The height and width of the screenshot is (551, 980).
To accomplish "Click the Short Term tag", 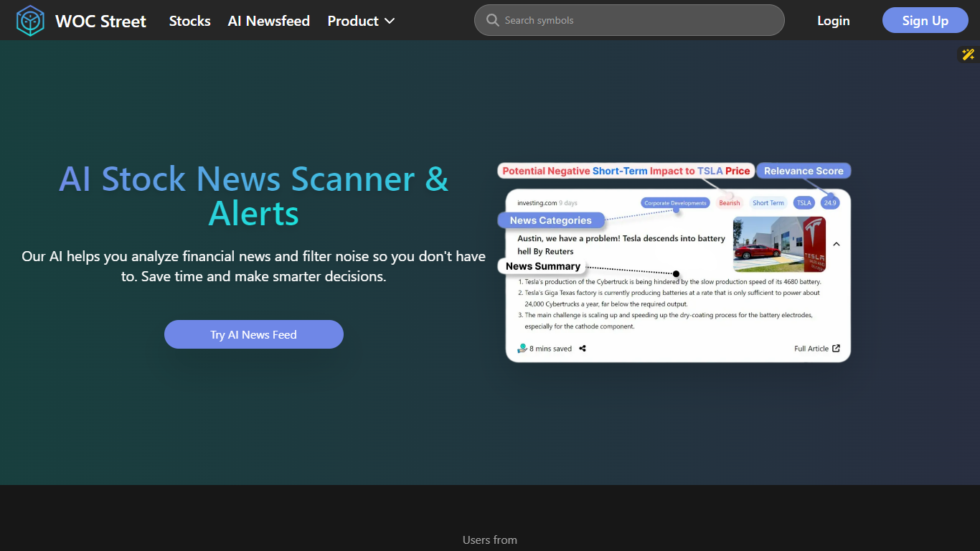I will 768,203.
